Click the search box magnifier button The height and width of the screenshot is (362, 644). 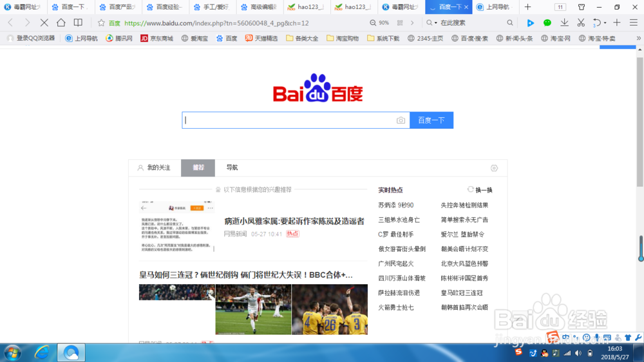pos(509,23)
